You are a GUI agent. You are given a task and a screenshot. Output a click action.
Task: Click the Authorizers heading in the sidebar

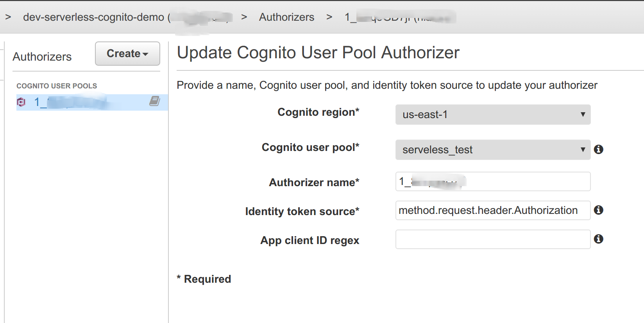(x=42, y=57)
